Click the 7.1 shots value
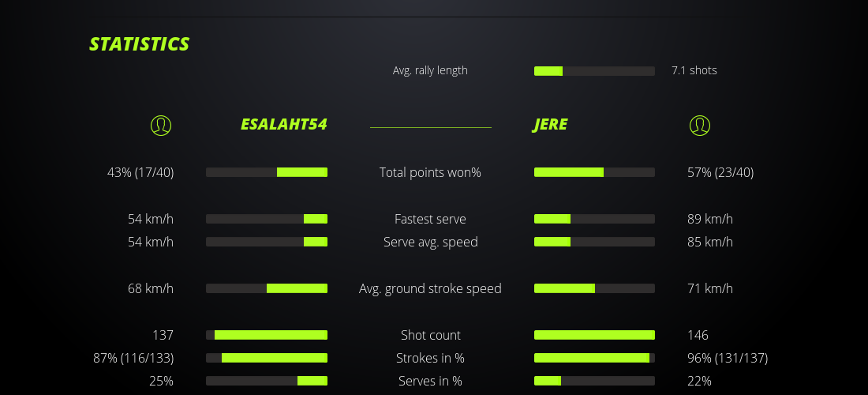Viewport: 868px width, 395px height. pos(694,70)
